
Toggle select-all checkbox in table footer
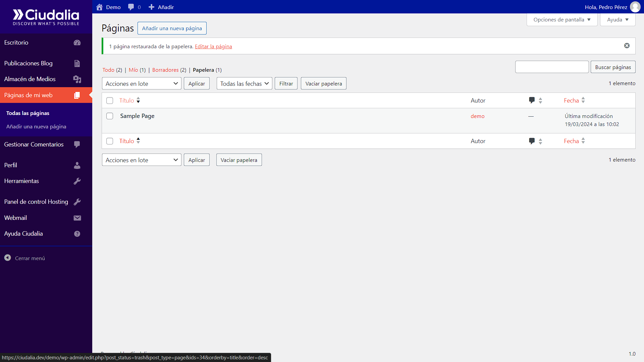[x=110, y=141]
